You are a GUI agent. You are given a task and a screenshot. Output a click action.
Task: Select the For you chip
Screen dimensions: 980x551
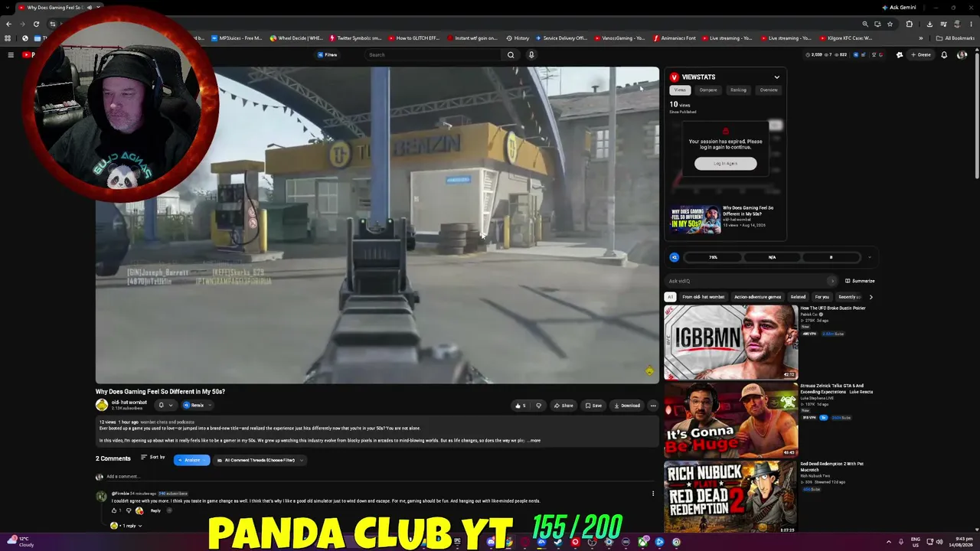point(822,297)
